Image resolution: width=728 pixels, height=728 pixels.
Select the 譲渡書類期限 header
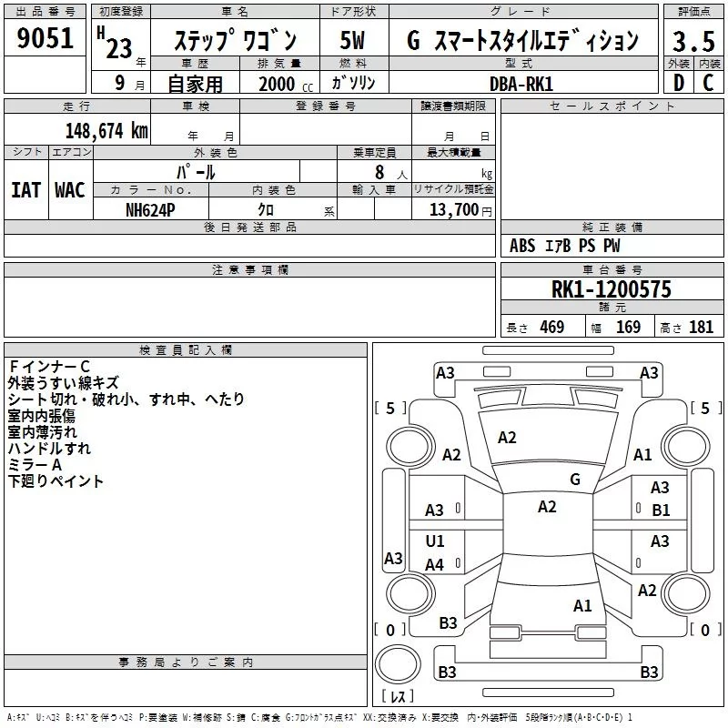click(453, 106)
